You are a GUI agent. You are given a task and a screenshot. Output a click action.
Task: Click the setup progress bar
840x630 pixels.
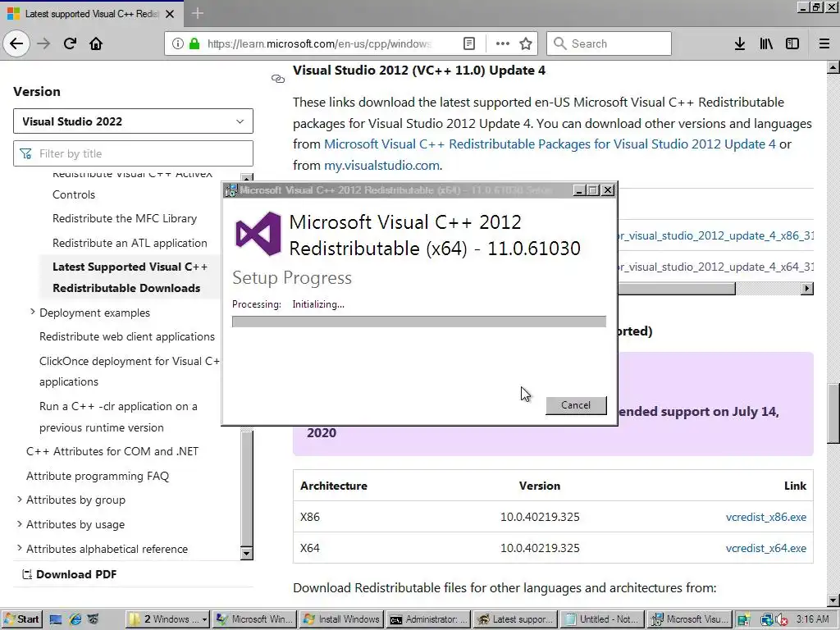(419, 322)
